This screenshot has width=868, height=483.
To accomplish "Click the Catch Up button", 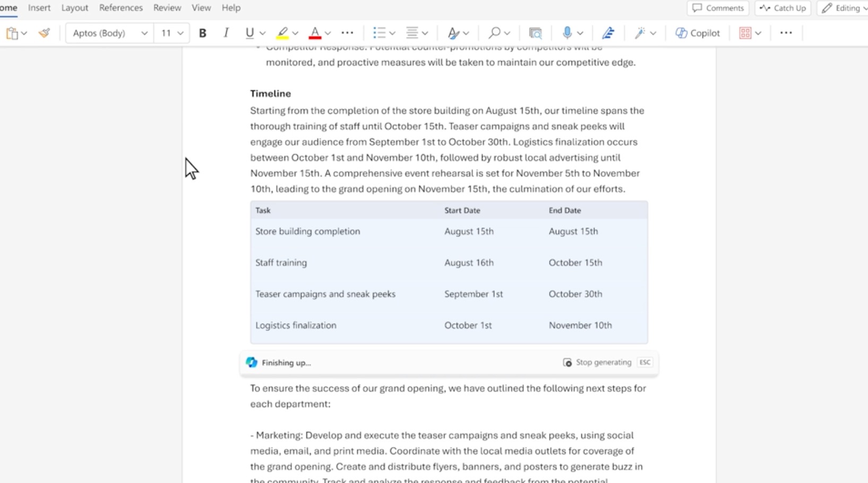I will 783,8.
